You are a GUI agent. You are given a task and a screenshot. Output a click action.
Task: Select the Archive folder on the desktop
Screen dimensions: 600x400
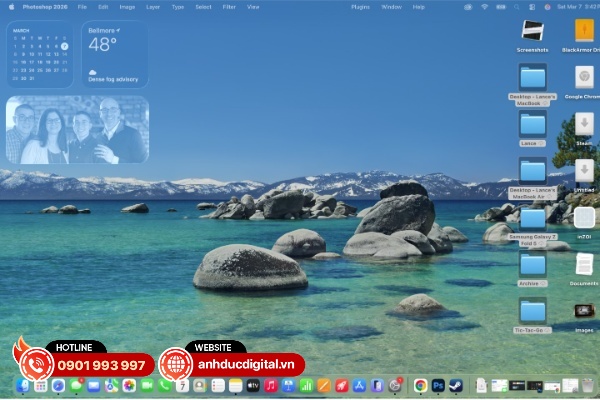pyautogui.click(x=532, y=269)
